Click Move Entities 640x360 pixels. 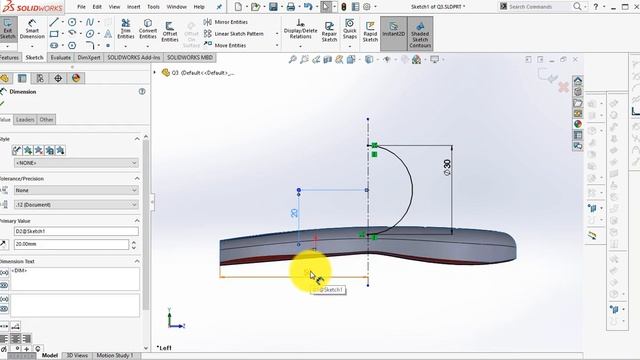pyautogui.click(x=225, y=45)
